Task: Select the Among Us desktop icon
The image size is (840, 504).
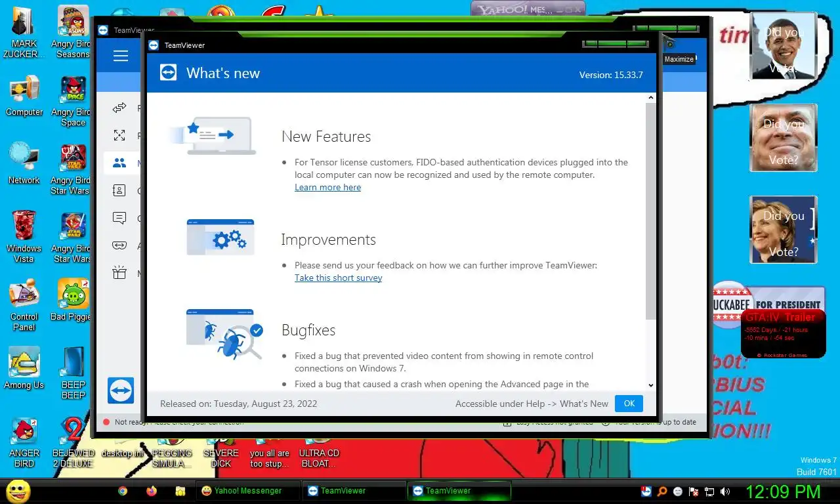Action: point(24,369)
